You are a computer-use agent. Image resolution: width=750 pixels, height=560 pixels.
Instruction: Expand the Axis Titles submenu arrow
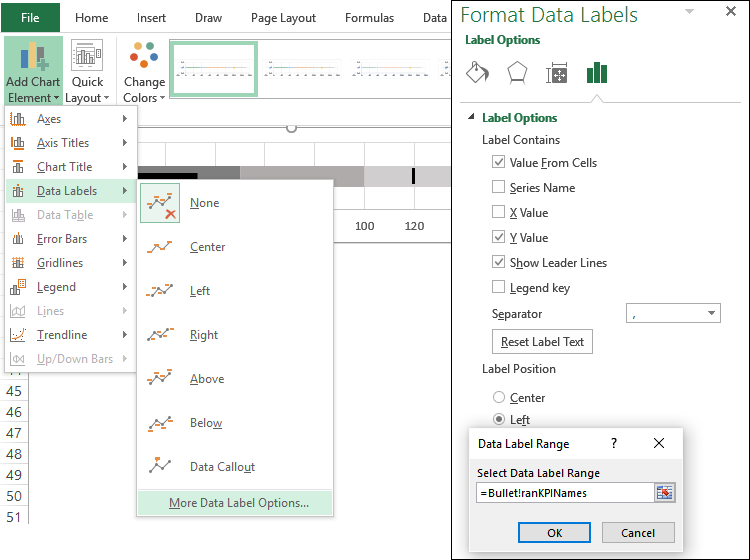coord(125,143)
